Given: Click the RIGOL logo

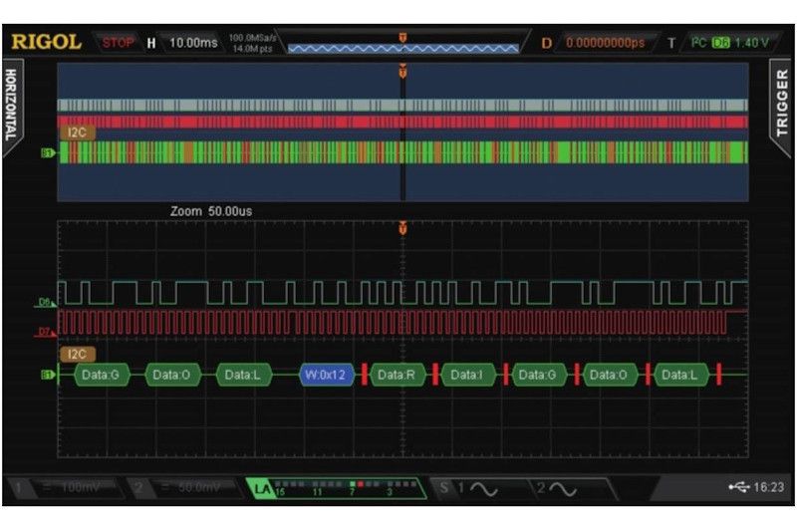Looking at the screenshot, I should coord(47,42).
